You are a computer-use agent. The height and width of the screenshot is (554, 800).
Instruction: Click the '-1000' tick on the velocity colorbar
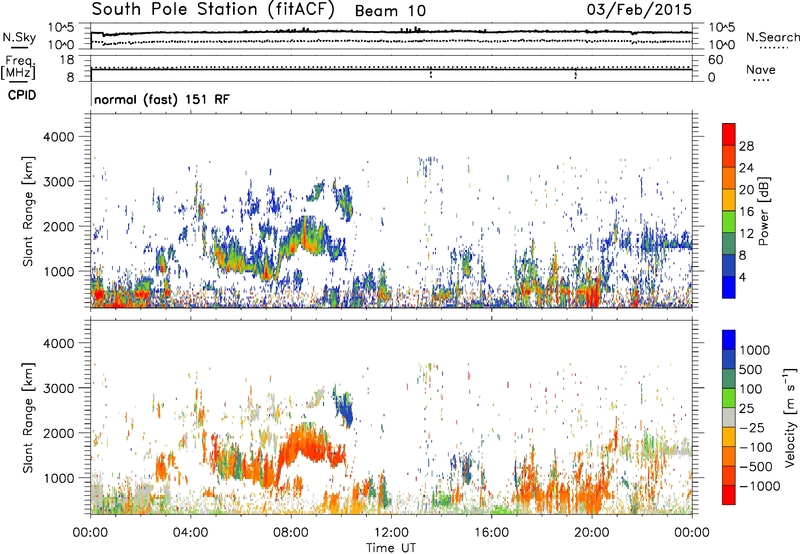click(x=759, y=486)
